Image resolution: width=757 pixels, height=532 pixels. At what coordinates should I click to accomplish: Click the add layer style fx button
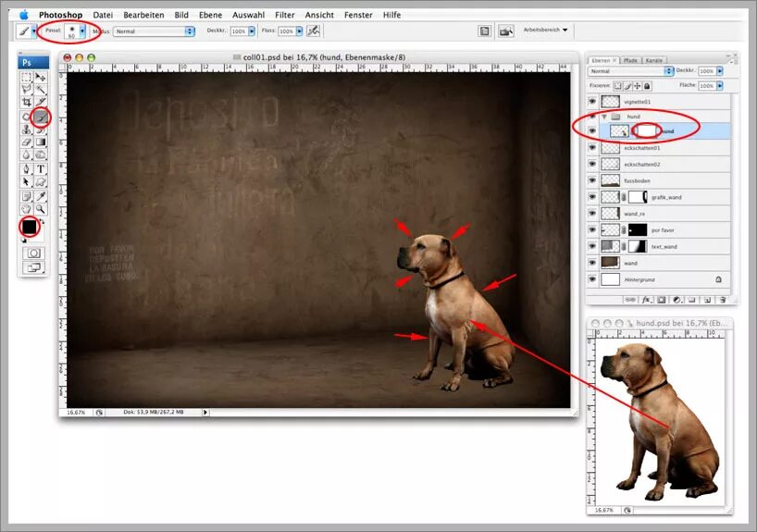point(646,300)
